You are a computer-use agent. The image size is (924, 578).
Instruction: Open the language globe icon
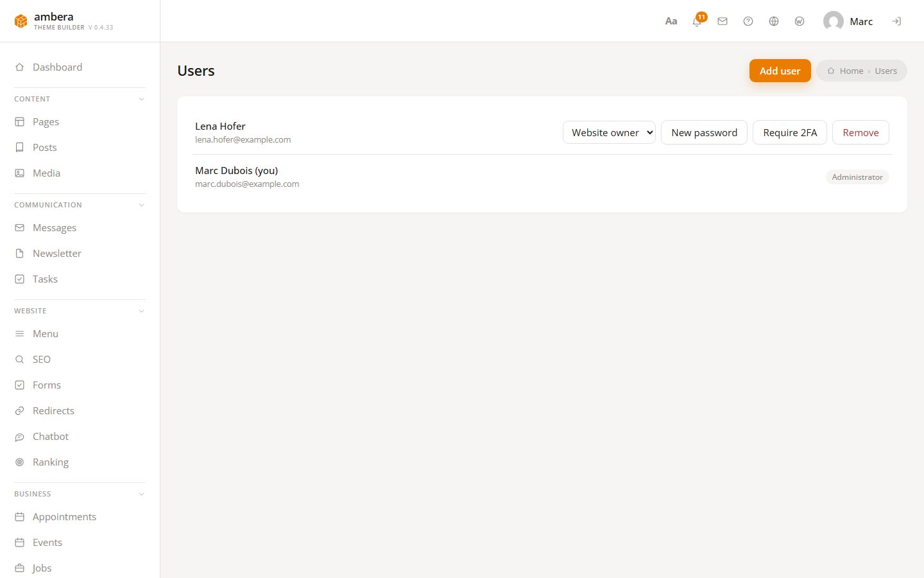tap(774, 21)
